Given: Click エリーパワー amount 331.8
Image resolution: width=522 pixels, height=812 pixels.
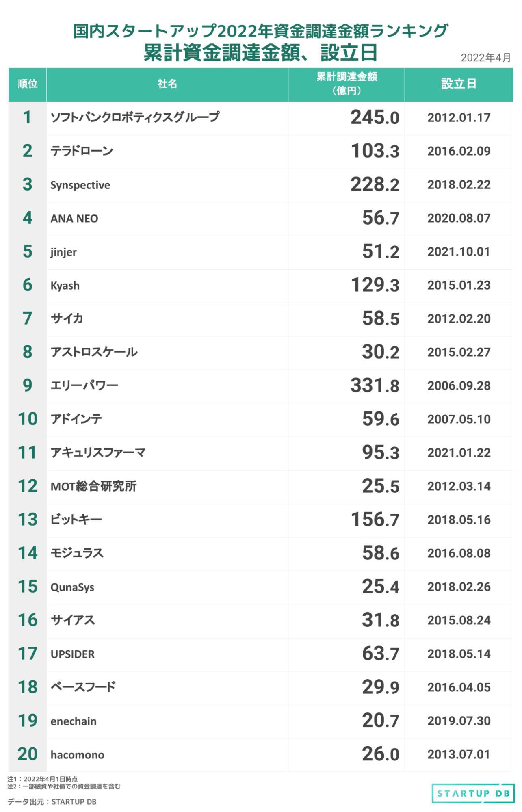Looking at the screenshot, I should [x=375, y=385].
